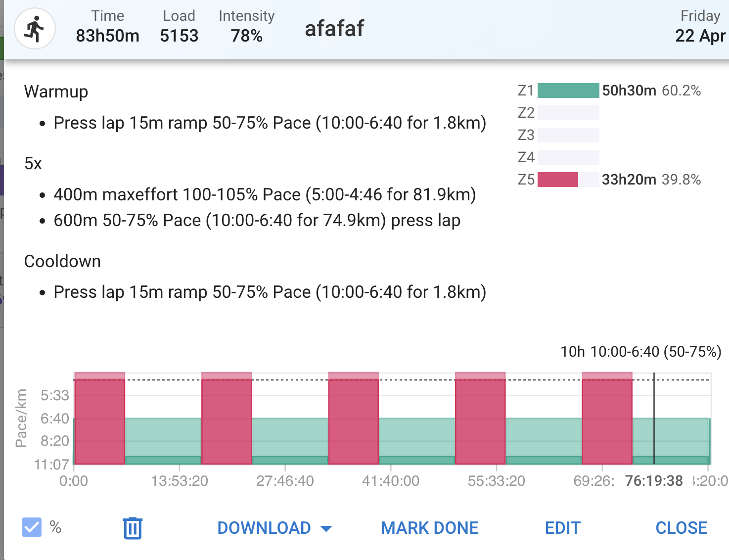The width and height of the screenshot is (729, 560).
Task: Click the Cooldown Press lap 15m ramp step
Action: [x=270, y=292]
